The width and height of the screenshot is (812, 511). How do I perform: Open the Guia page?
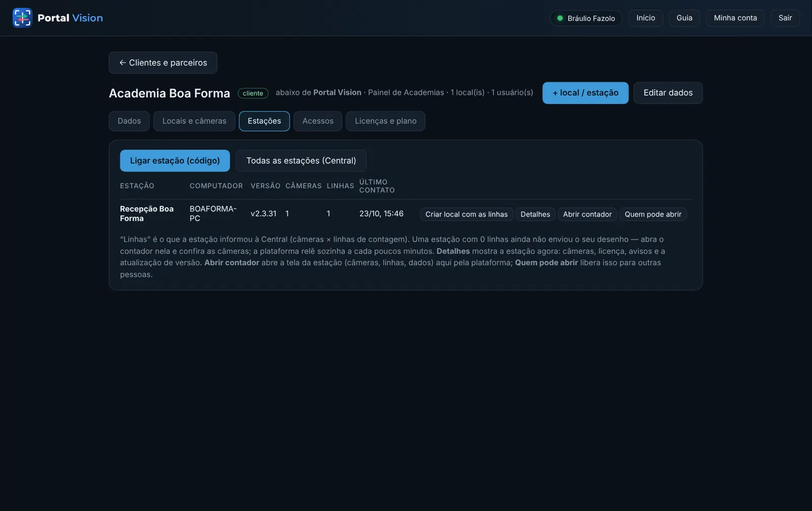click(684, 18)
